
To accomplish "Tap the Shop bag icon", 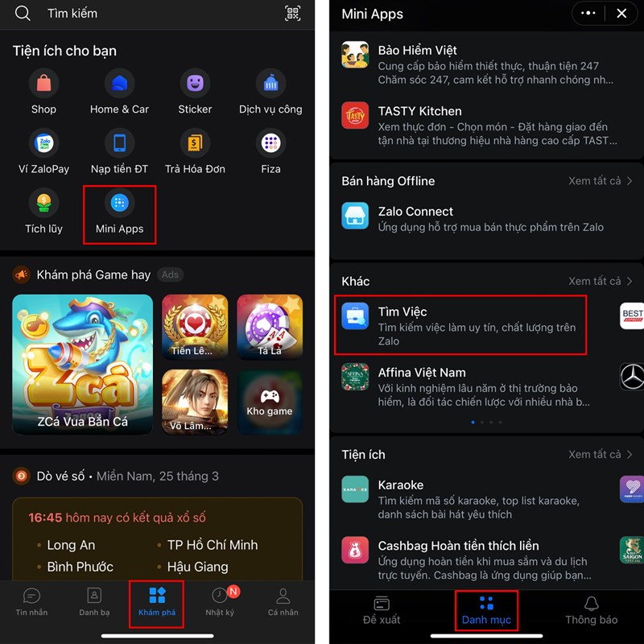I will 43,84.
